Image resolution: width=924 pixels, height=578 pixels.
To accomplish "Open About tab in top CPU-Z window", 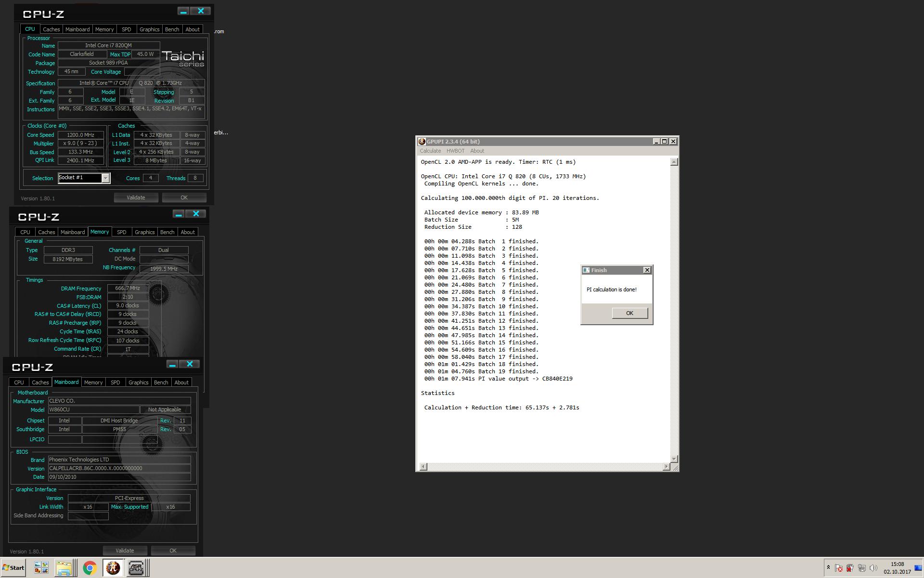I will pos(192,29).
